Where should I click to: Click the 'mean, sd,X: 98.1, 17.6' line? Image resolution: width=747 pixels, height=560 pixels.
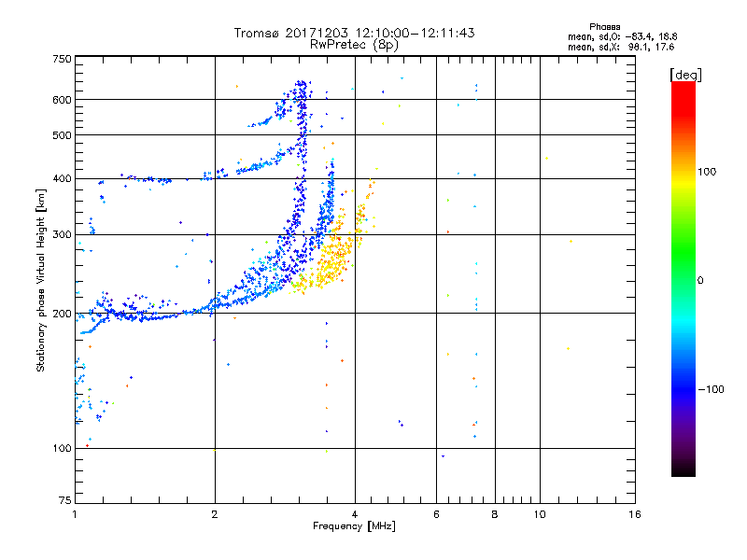(621, 47)
